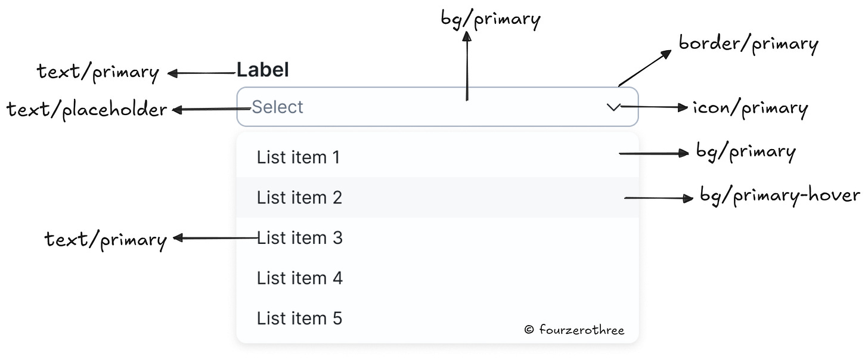Click the Select placeholder text
The height and width of the screenshot is (362, 868).
[x=277, y=107]
